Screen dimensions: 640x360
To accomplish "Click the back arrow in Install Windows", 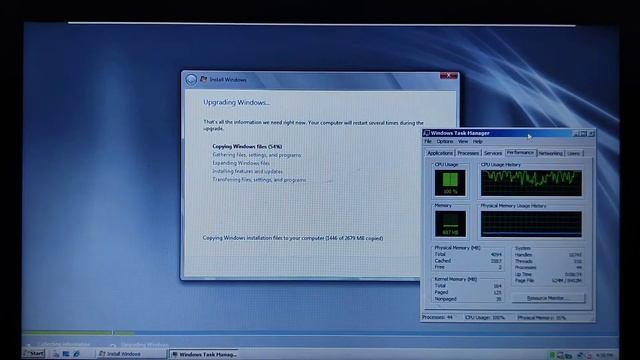I will (191, 80).
